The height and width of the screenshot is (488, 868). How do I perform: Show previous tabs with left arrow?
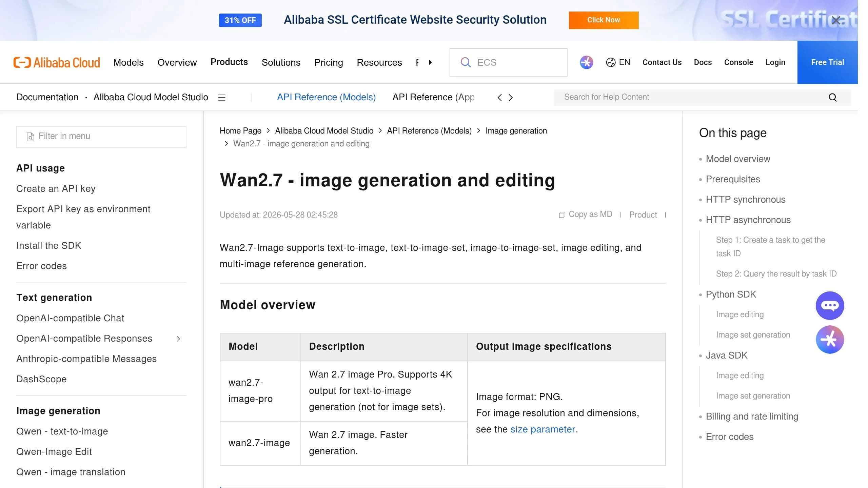pos(499,98)
